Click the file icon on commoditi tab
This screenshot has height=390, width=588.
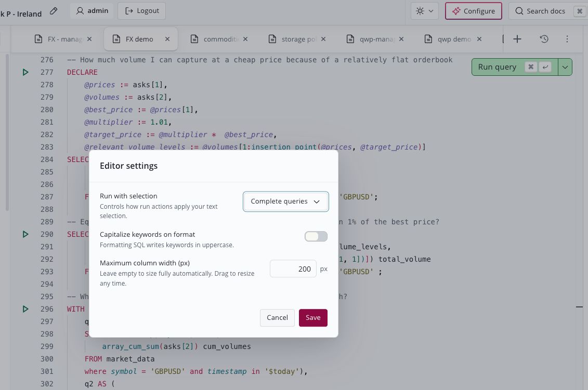tap(194, 39)
